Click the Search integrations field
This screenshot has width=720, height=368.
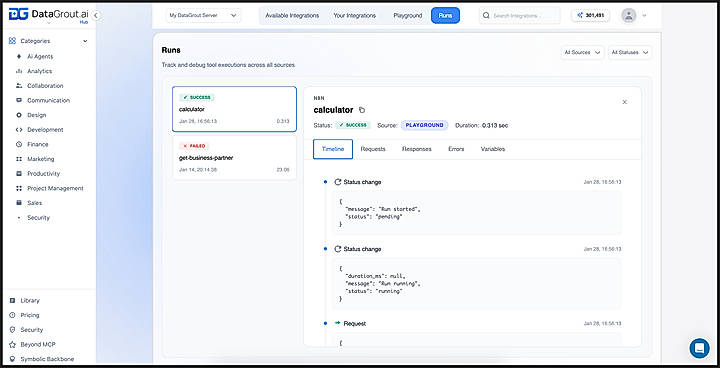pyautogui.click(x=520, y=15)
